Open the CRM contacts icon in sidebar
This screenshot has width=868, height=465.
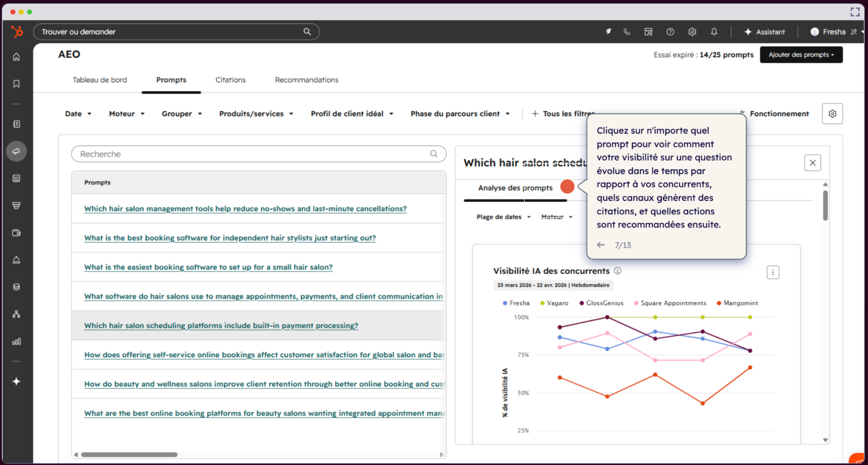pos(16,124)
